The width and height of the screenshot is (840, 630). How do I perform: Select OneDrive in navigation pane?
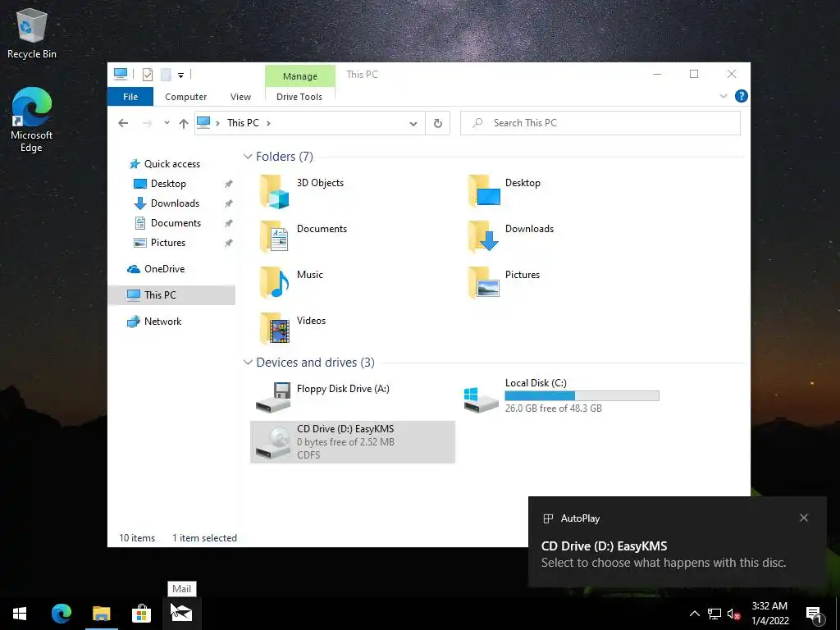tap(164, 269)
